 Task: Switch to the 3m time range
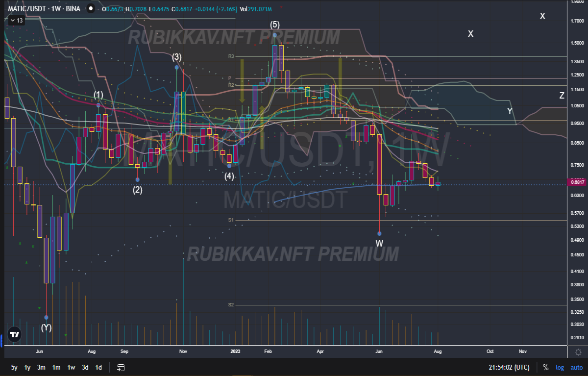click(x=42, y=367)
